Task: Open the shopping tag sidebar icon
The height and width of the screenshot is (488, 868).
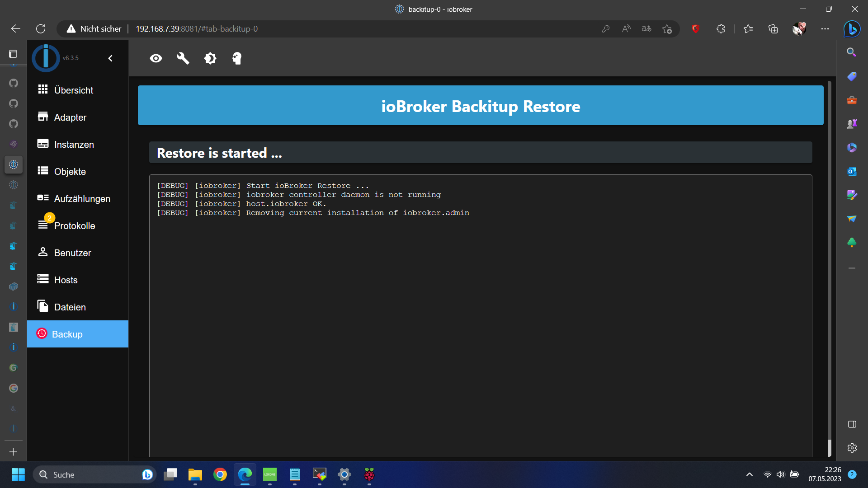Action: coord(852,76)
